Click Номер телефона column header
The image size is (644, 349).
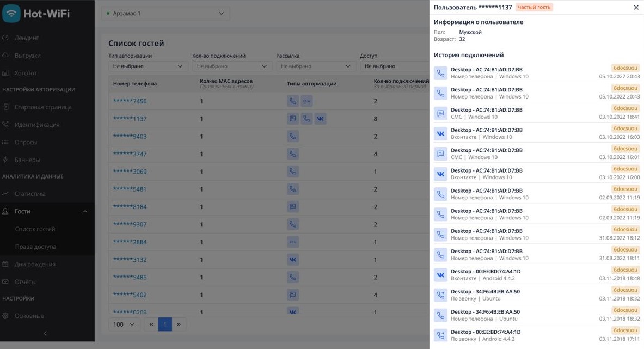point(134,84)
